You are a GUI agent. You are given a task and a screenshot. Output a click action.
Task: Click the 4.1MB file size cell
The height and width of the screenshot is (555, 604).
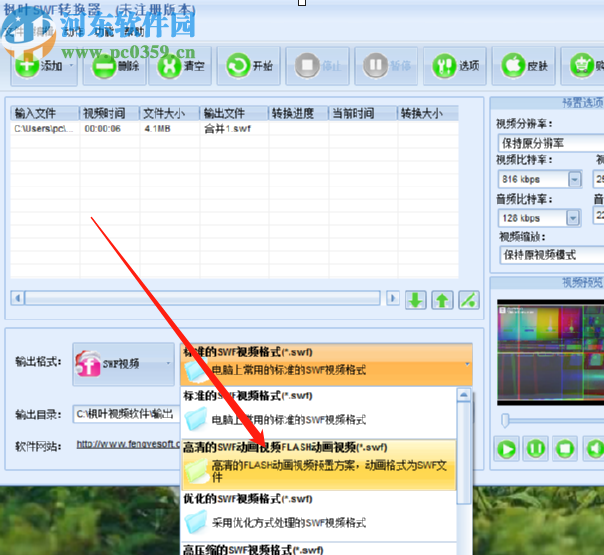coord(169,129)
